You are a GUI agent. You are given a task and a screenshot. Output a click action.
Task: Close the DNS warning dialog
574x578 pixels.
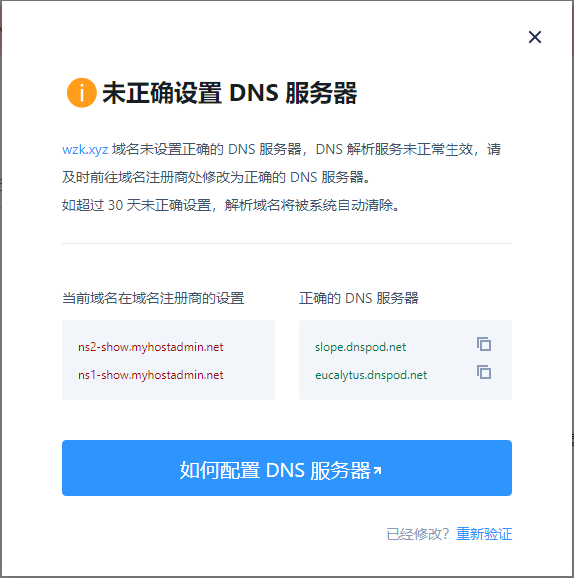click(535, 37)
